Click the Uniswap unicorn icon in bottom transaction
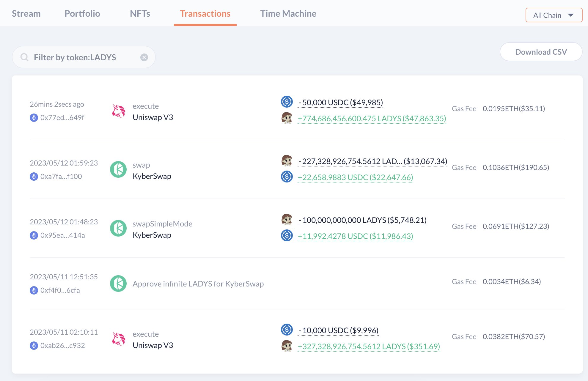The width and height of the screenshot is (588, 381). coord(118,339)
